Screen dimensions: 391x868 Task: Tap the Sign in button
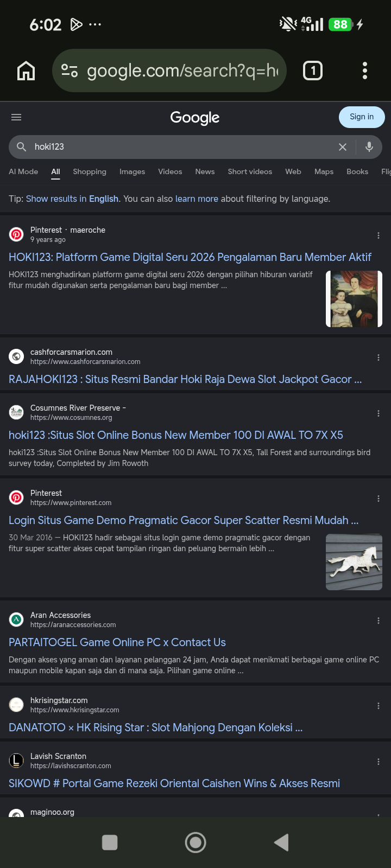[x=362, y=117]
